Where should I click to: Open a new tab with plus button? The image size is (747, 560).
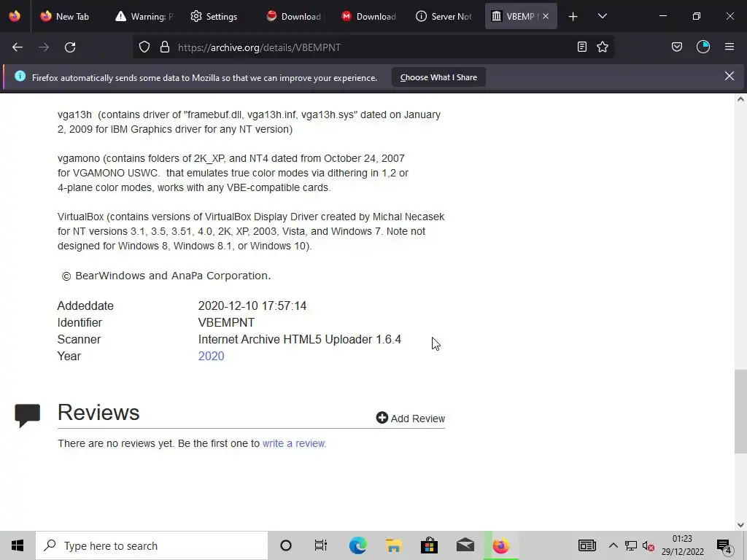pos(573,17)
